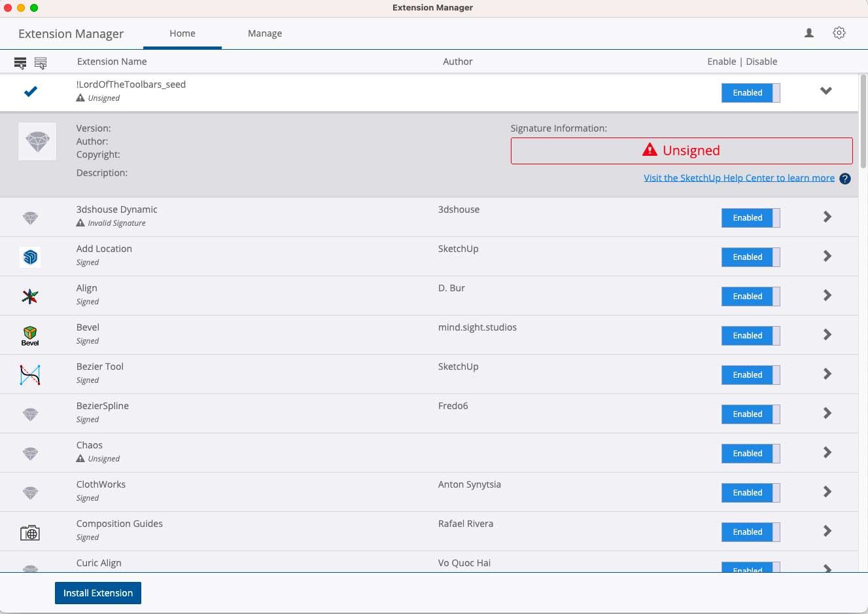Click the Bevel cube icon
This screenshot has height=614, width=868.
[x=30, y=335]
